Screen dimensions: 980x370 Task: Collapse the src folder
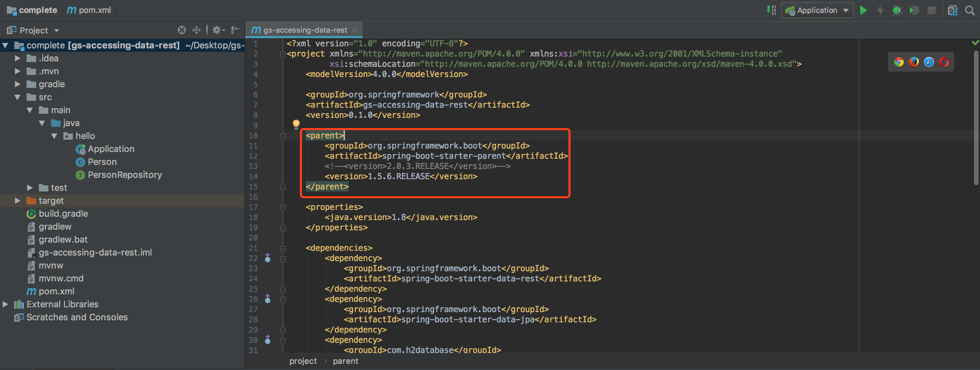[x=17, y=97]
